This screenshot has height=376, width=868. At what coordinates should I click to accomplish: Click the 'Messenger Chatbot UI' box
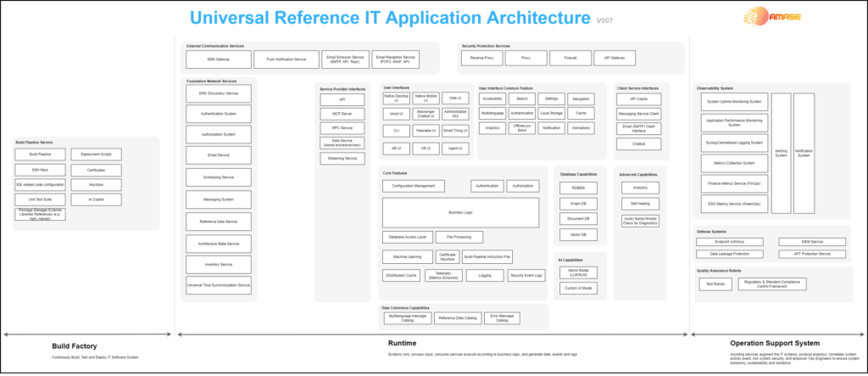426,115
